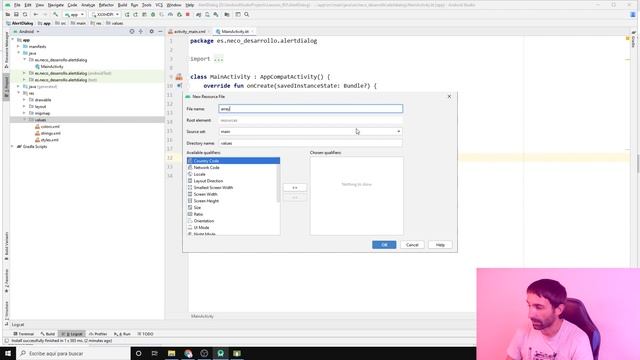Expand the mipmap folder
The width and height of the screenshot is (640, 360).
[x=24, y=113]
